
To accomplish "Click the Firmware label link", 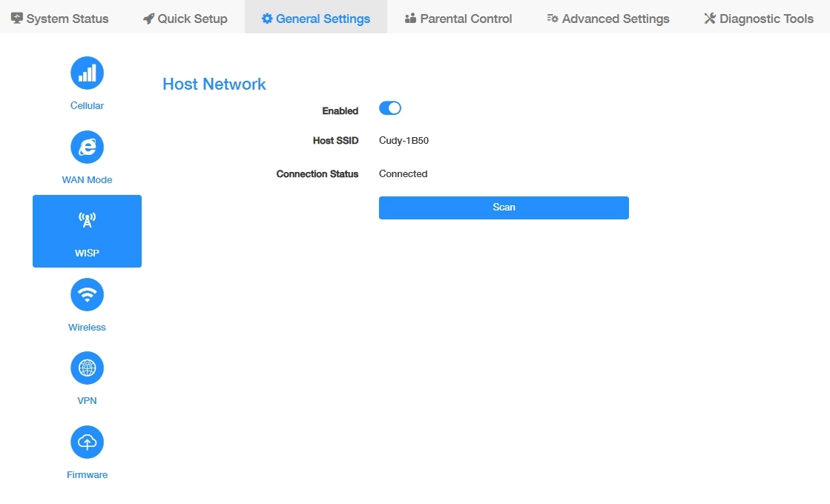I will (87, 475).
